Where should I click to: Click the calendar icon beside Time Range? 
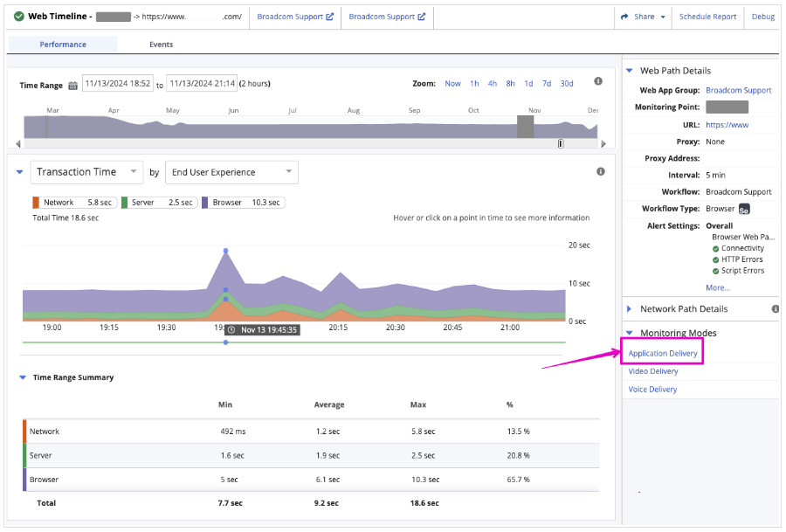pos(72,85)
